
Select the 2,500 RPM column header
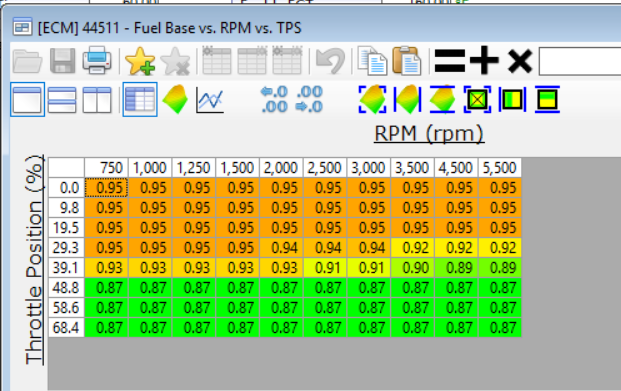pyautogui.click(x=325, y=168)
